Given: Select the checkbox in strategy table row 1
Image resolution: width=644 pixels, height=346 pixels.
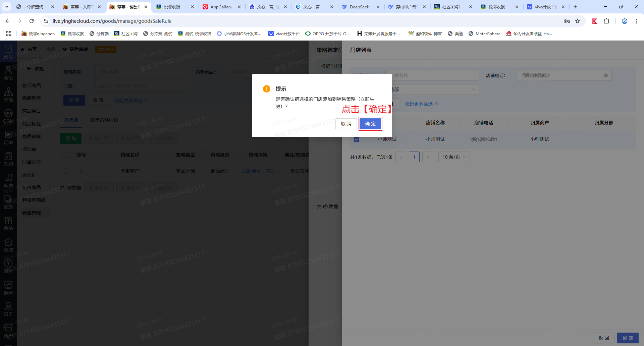Looking at the screenshot, I should pyautogui.click(x=66, y=171).
